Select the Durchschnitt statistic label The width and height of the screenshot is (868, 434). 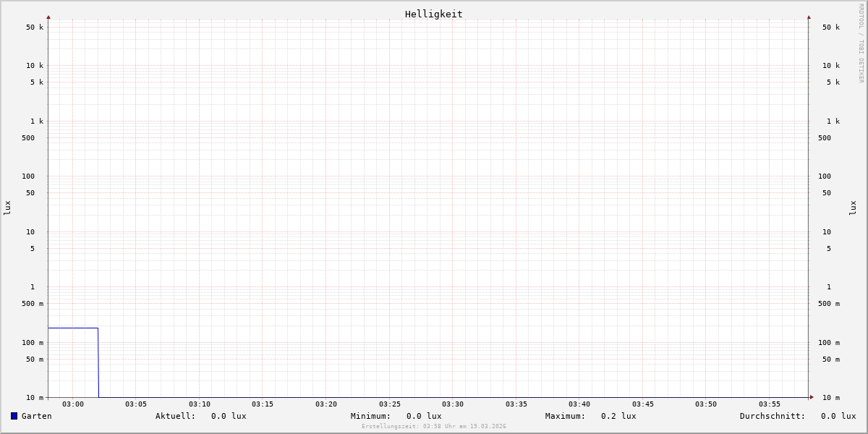click(772, 416)
